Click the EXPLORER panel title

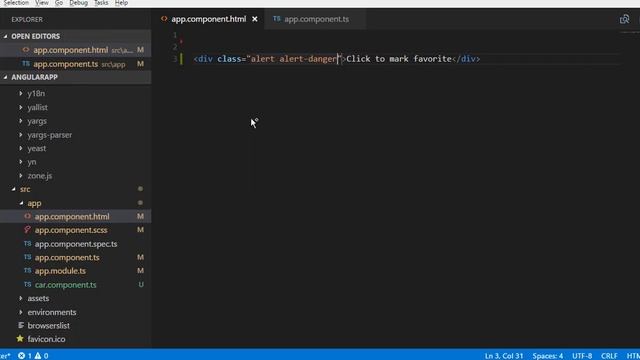click(x=27, y=20)
